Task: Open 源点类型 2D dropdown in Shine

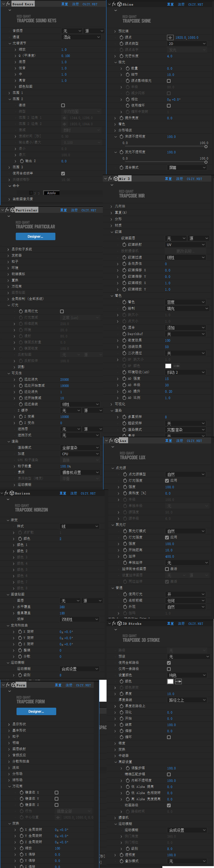Action: [187, 43]
